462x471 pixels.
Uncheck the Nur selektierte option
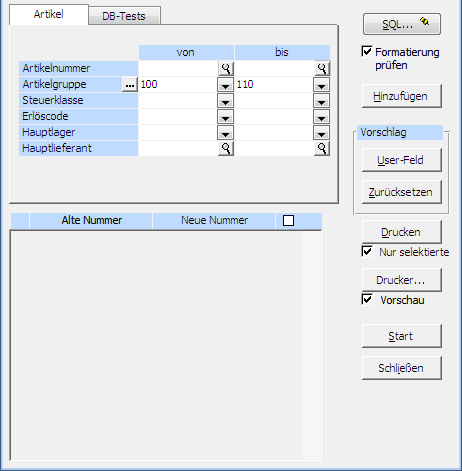pos(367,251)
